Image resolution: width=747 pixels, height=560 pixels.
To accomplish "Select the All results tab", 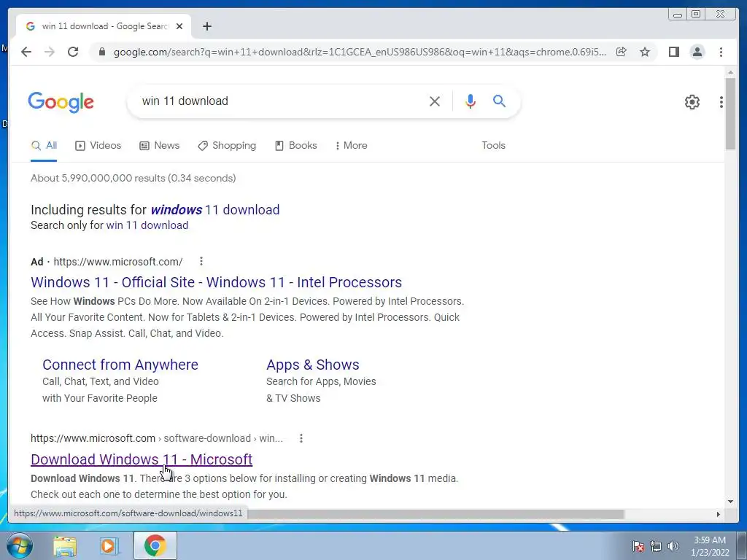I will 44,146.
